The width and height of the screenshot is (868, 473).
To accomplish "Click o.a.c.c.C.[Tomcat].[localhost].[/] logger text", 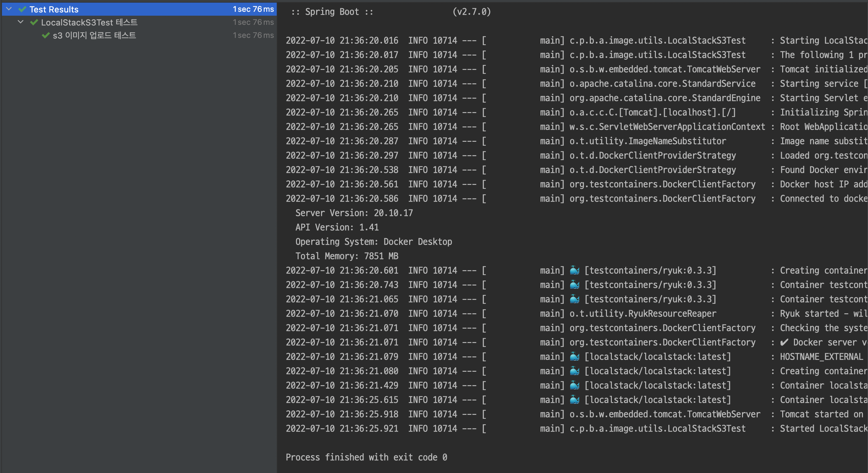I will pos(653,112).
